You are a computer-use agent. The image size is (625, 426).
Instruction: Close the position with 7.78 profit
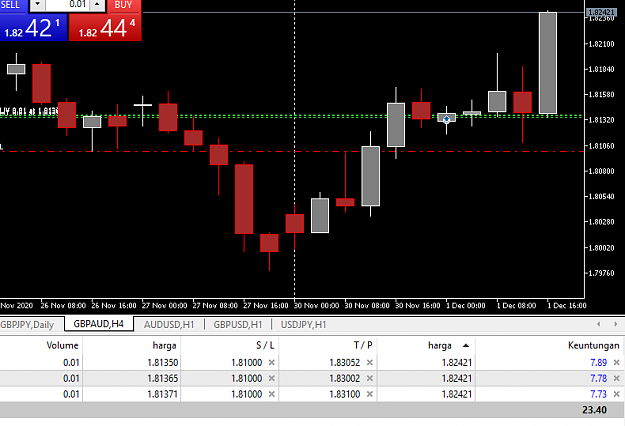point(617,378)
